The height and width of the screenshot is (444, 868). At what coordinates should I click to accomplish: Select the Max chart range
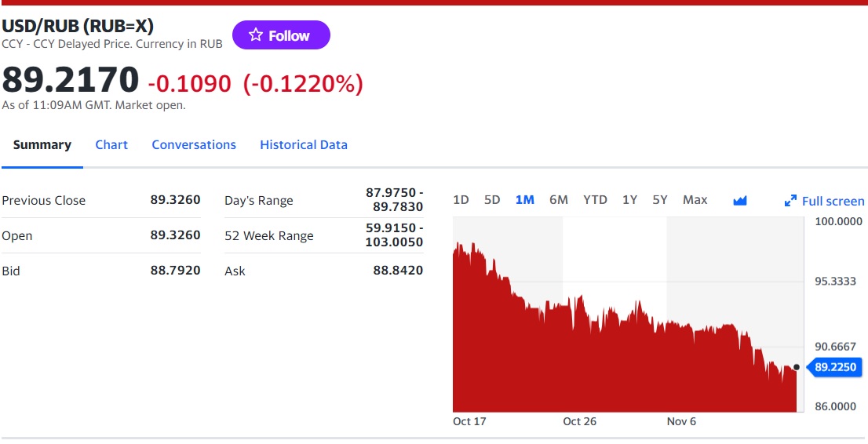click(695, 200)
